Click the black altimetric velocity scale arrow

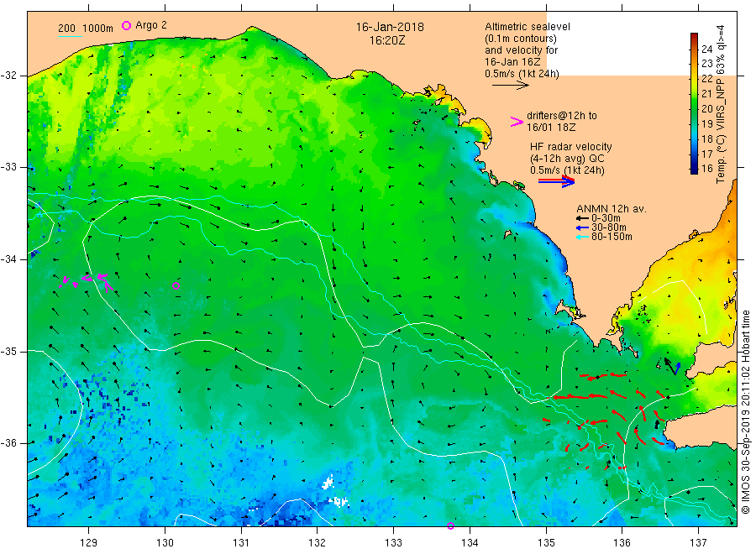(x=510, y=86)
